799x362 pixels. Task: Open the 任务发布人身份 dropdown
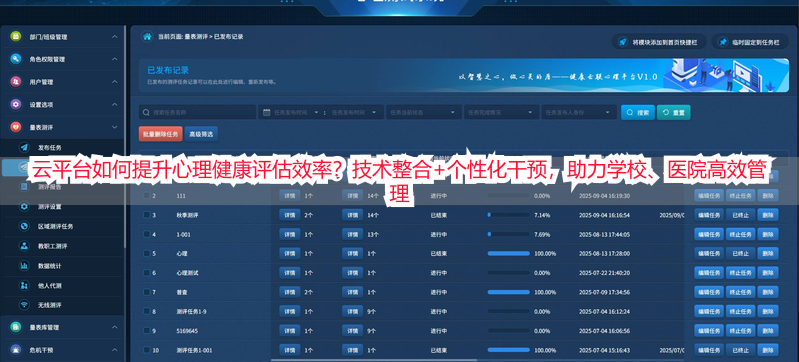point(579,113)
